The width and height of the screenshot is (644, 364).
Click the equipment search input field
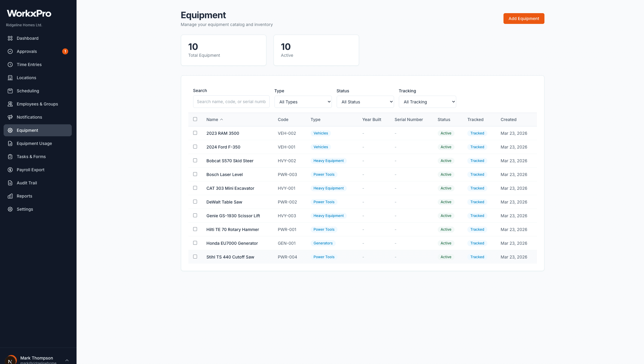(231, 102)
